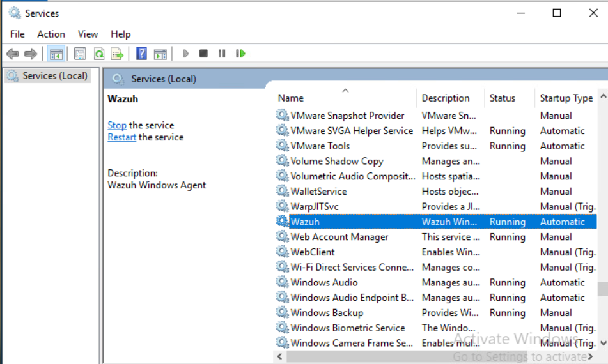The width and height of the screenshot is (608, 364).
Task: Minimize the Services window
Action: click(521, 13)
